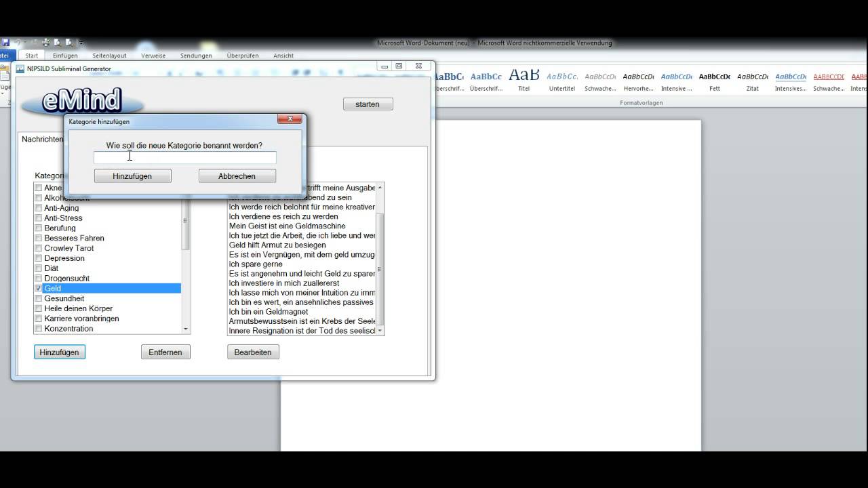Screen dimensions: 868x488
Task: Toggle the Diät category checkbox
Action: [39, 268]
